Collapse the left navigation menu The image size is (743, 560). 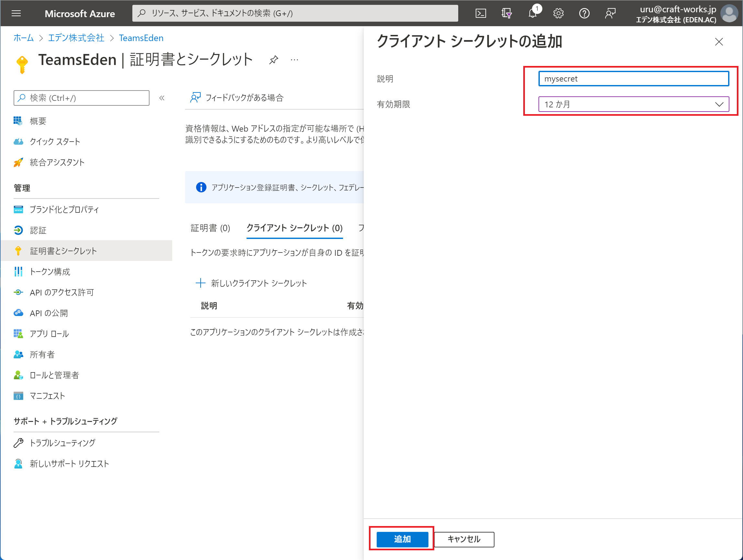[162, 98]
